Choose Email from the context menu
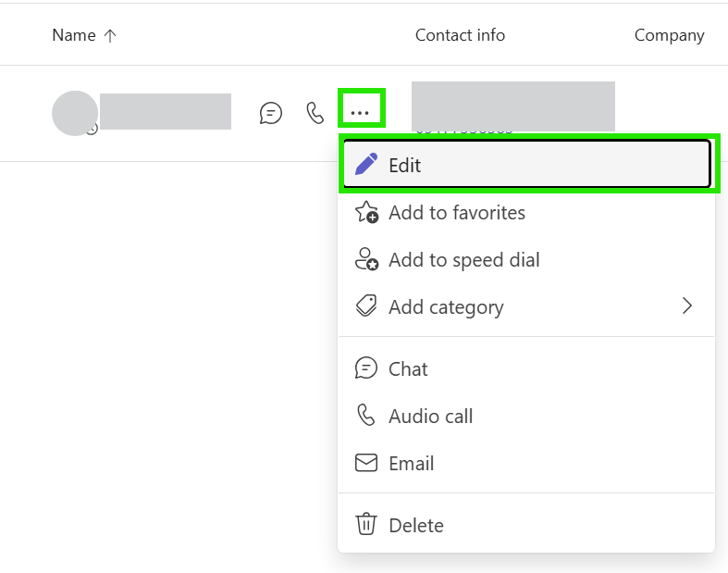 point(526,464)
